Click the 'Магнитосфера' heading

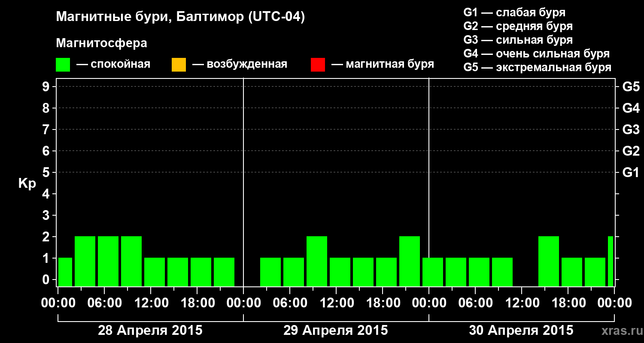(101, 43)
